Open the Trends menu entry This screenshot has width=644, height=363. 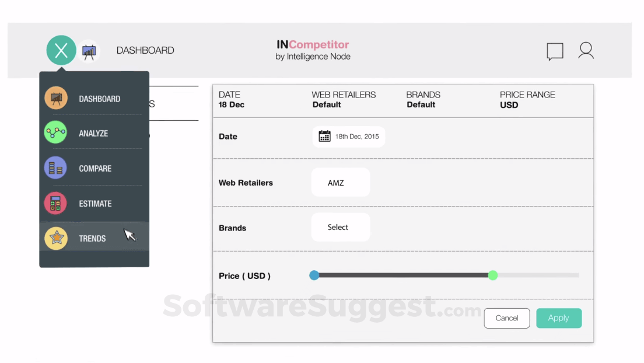pyautogui.click(x=92, y=239)
